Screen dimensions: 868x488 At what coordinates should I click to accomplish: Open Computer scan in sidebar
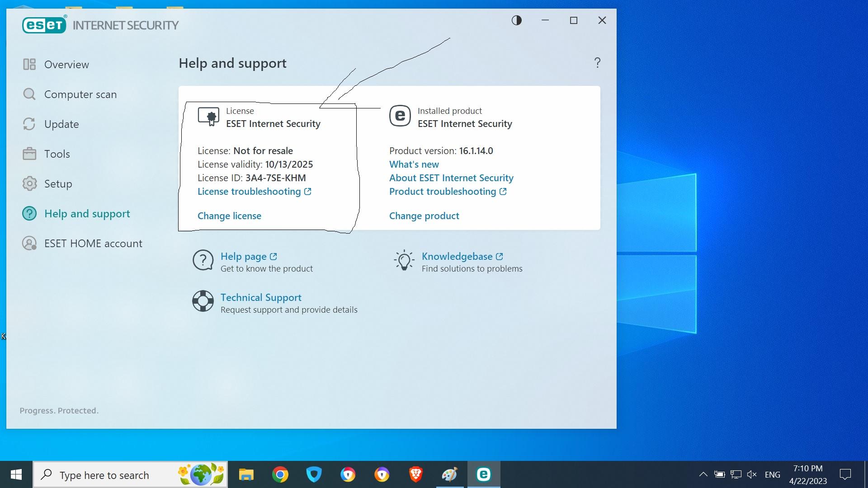click(x=80, y=94)
